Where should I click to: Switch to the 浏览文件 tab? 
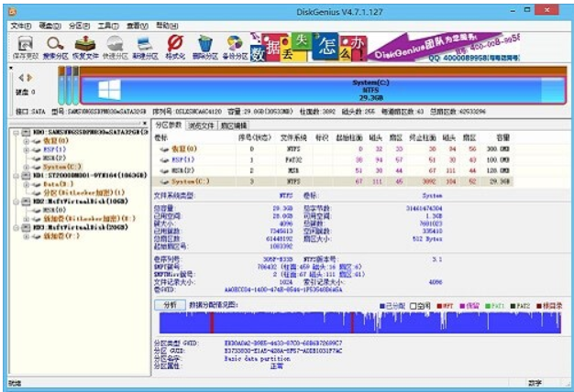point(201,125)
